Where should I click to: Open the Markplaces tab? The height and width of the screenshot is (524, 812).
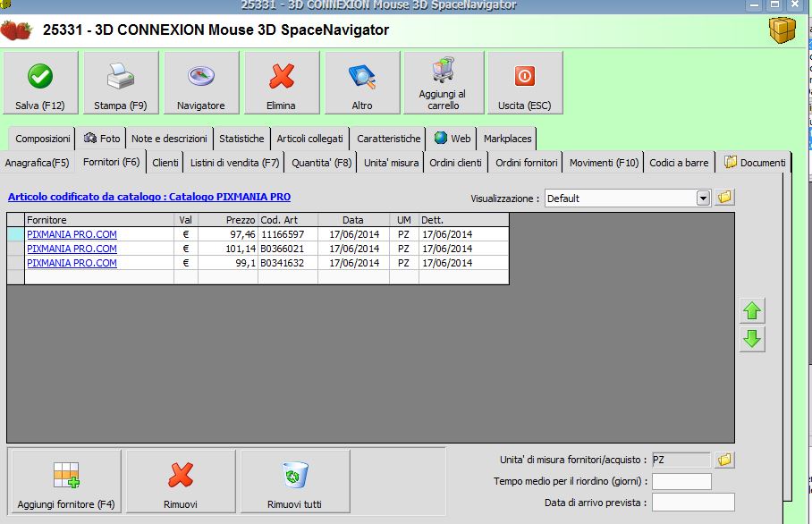508,139
